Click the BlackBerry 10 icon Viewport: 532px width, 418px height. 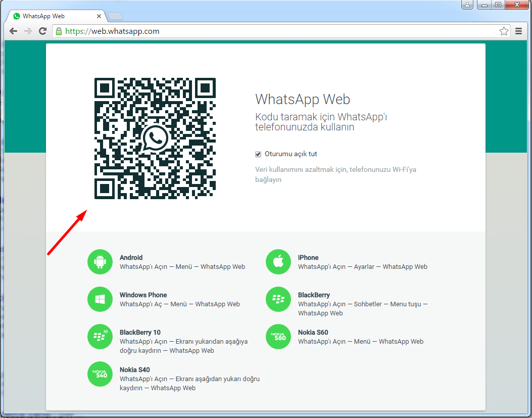coord(100,337)
